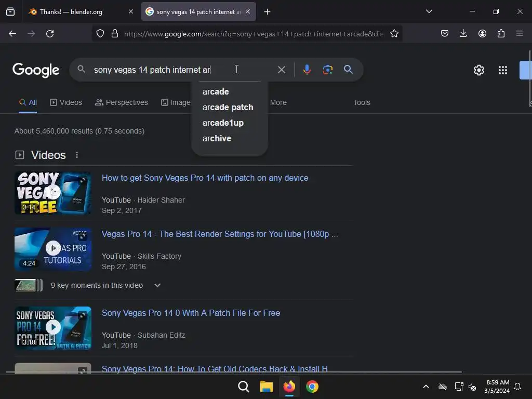Click the browser URL address bar
Image resolution: width=532 pixels, height=399 pixels.
(254, 34)
